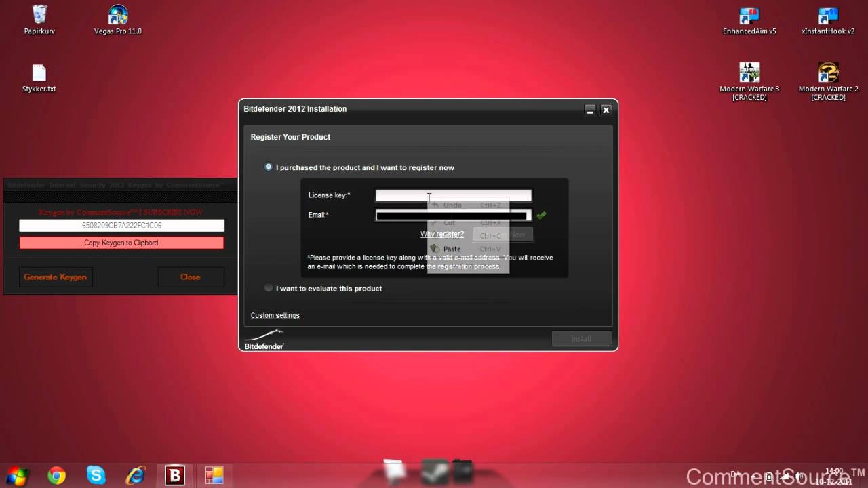
Task: Click the Install button
Action: tap(581, 338)
